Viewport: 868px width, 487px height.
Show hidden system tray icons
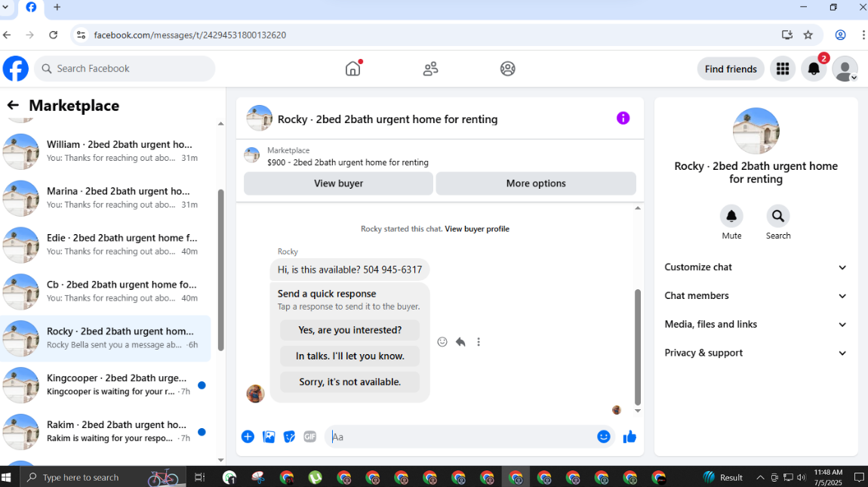pyautogui.click(x=760, y=478)
